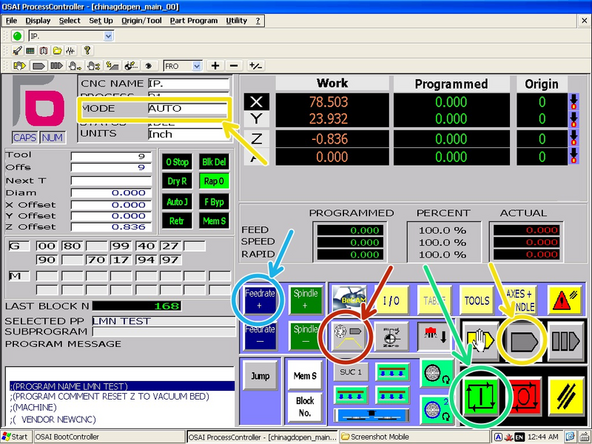Click the Block No. button
Screen dimensions: 592x444
305,407
